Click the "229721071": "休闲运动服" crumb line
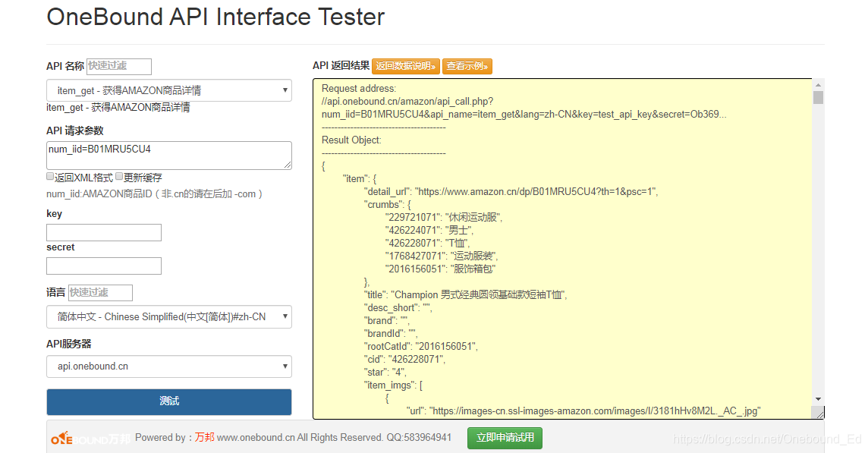This screenshot has height=453, width=868. click(x=444, y=217)
